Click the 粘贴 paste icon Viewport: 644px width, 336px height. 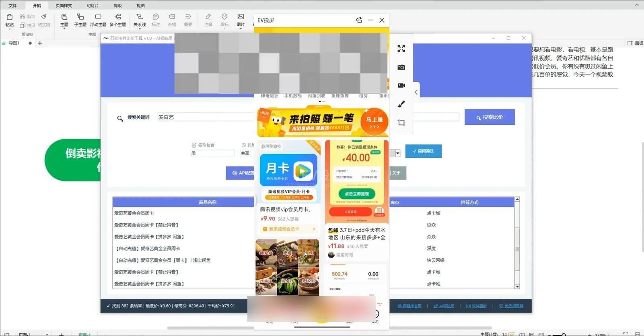pyautogui.click(x=10, y=17)
